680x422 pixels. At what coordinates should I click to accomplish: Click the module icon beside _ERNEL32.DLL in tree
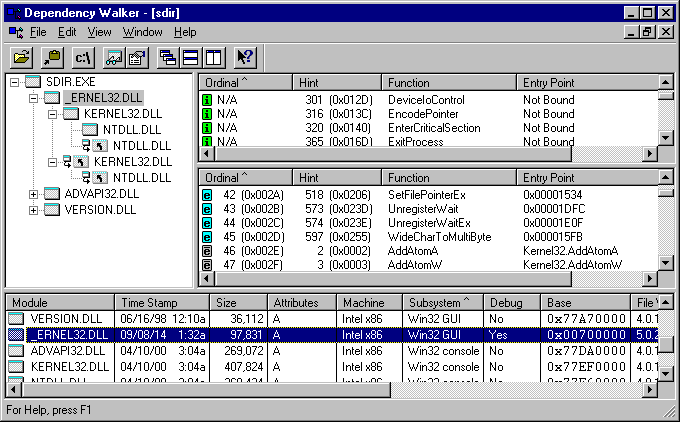[52, 98]
